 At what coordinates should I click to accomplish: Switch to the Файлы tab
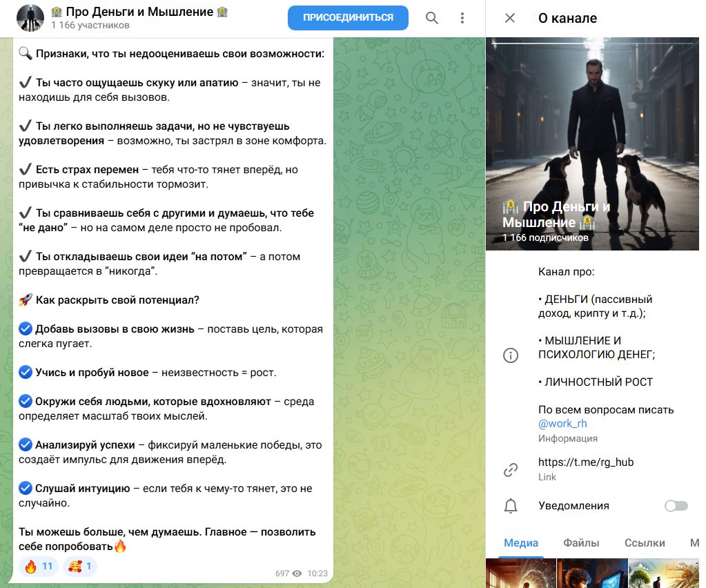[581, 543]
